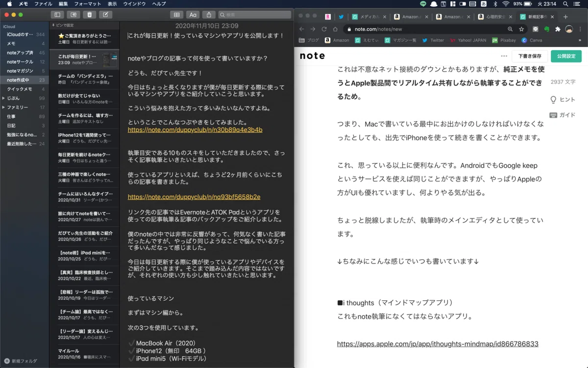Click the note.com address bar
Image resolution: width=588 pixels, height=368 pixels.
(426, 29)
